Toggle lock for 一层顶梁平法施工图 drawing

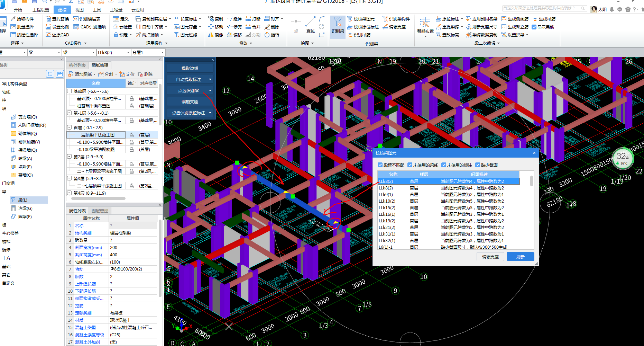click(x=131, y=135)
